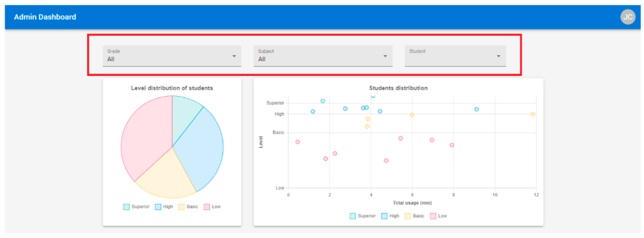Hide Low series in pie chart legend

click(x=212, y=207)
